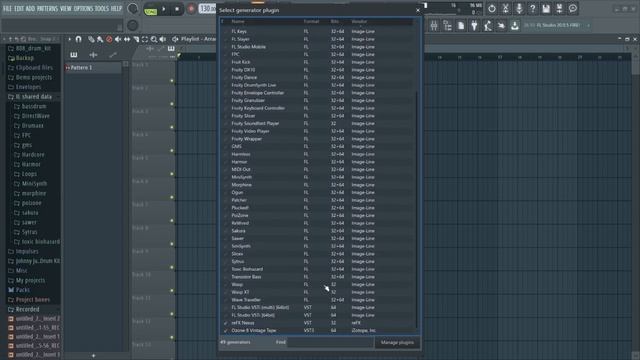Click the Play button in transport
640x360 pixels.
pyautogui.click(x=164, y=9)
